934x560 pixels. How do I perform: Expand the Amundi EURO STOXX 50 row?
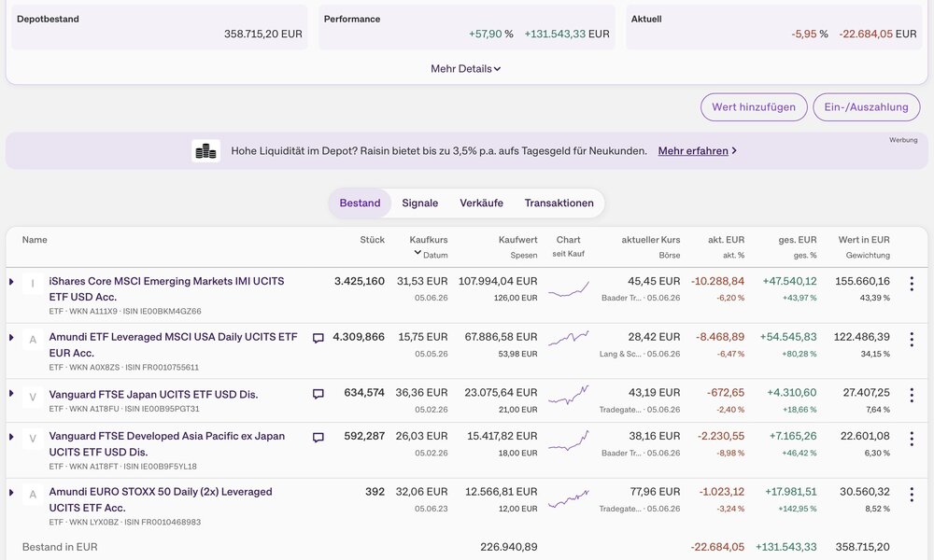(10, 492)
